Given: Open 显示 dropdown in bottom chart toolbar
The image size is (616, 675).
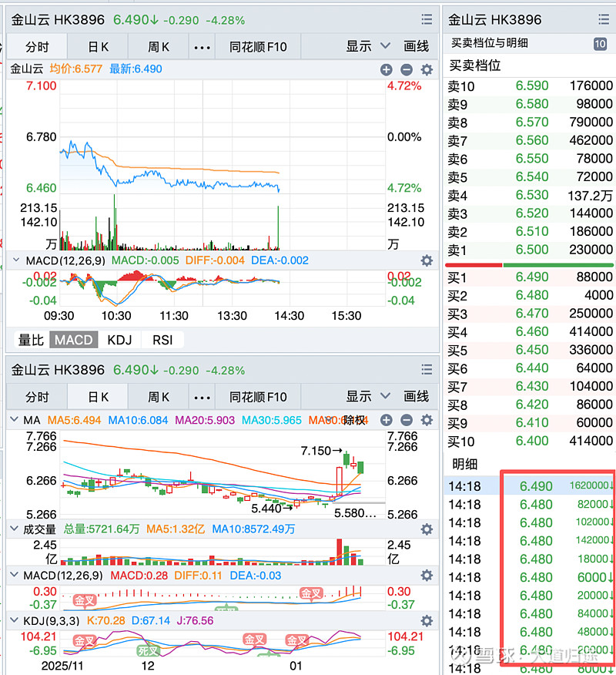Looking at the screenshot, I should tap(368, 397).
